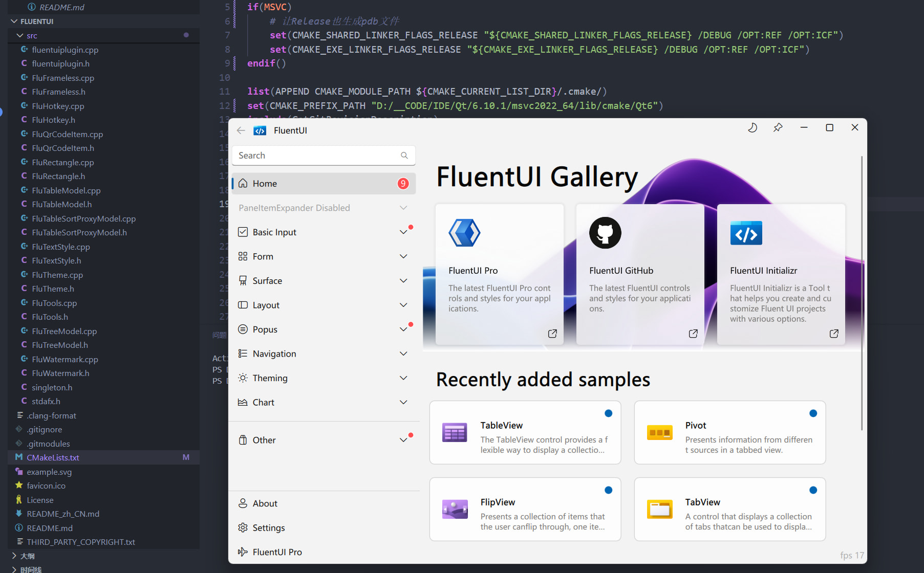Expand the Form section chevron
Screen dimensions: 924x573
point(403,256)
